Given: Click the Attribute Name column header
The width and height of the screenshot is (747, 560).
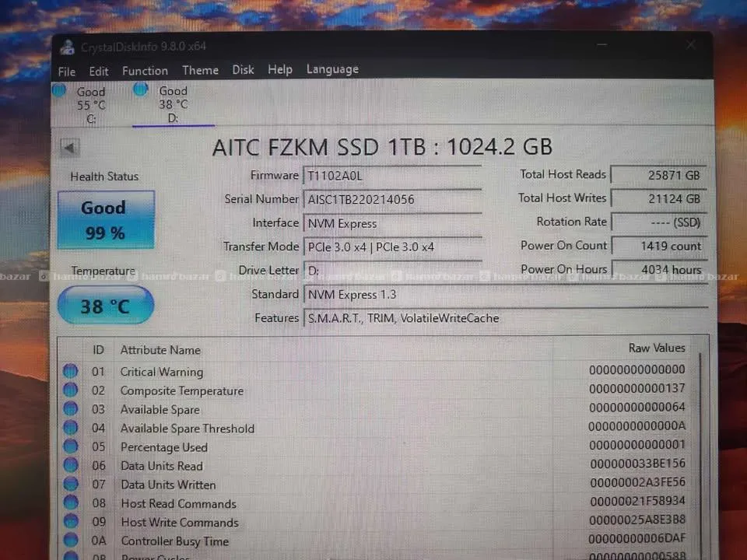Looking at the screenshot, I should pyautogui.click(x=160, y=351).
